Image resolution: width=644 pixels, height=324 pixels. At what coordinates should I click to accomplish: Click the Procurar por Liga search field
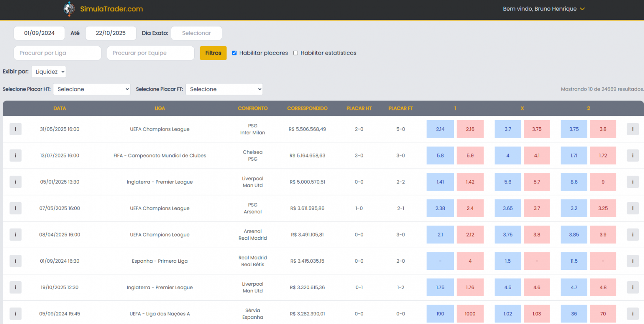point(57,53)
